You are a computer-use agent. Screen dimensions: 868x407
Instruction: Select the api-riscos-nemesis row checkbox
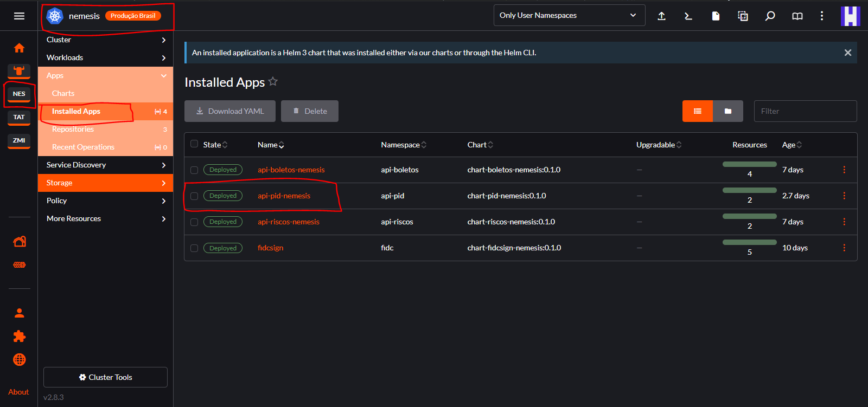click(194, 222)
